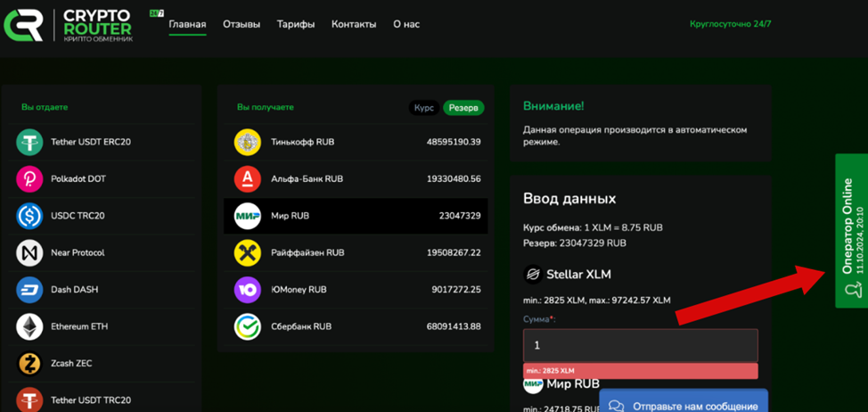Select Альфа-Банк RUB label
Image resolution: width=868 pixels, height=412 pixels.
coord(307,179)
